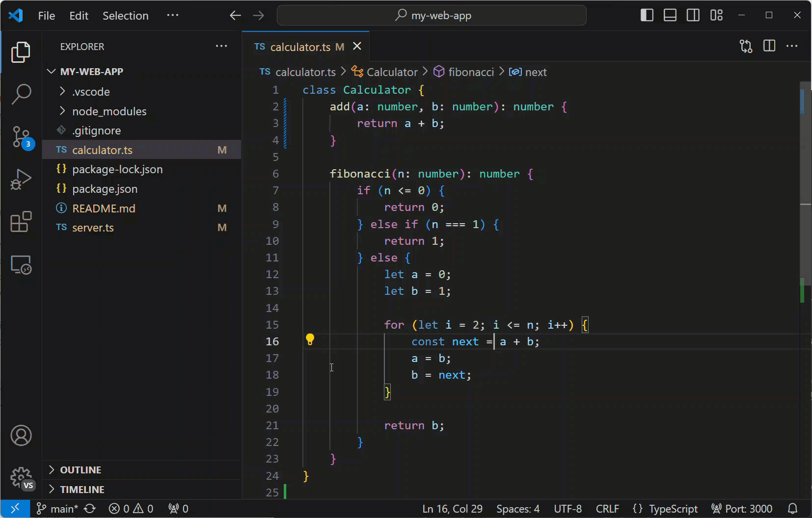This screenshot has height=518, width=812.
Task: Click the lightbulb code action icon
Action: (x=310, y=339)
